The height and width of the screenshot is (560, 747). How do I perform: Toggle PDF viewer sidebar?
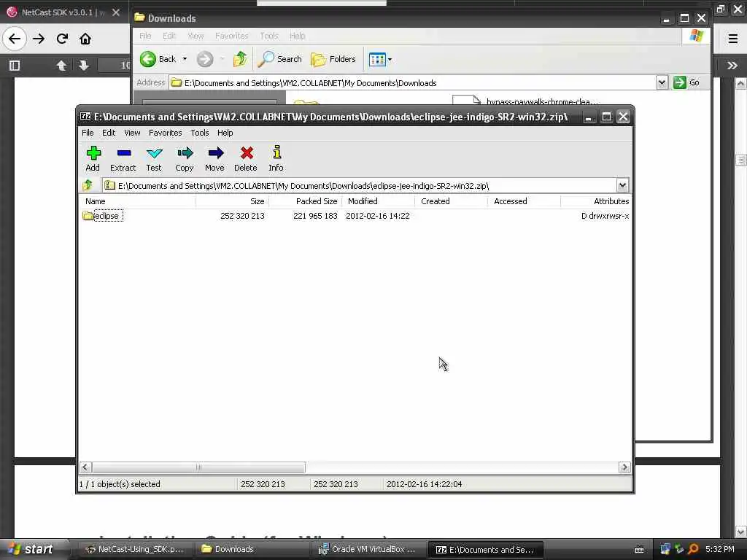pos(15,65)
